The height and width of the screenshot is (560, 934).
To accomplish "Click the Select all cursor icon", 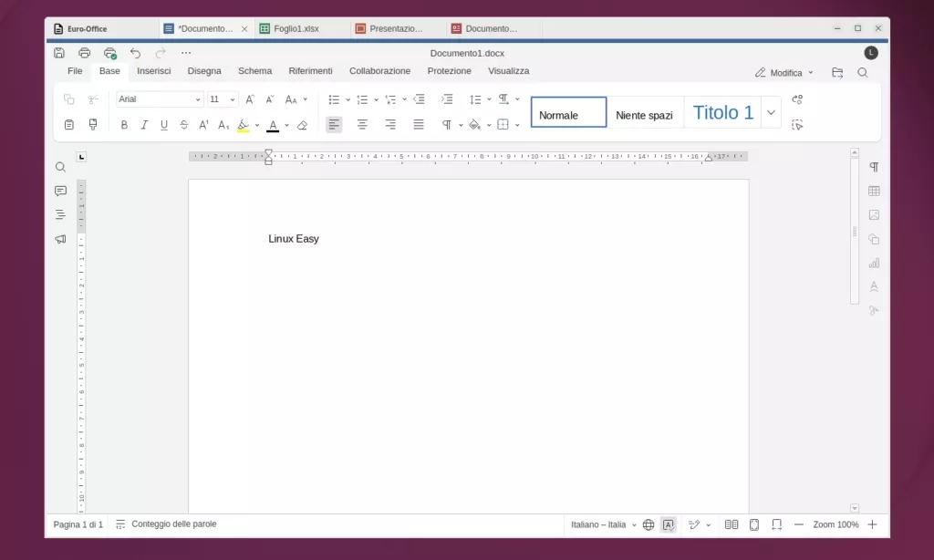I will point(797,125).
